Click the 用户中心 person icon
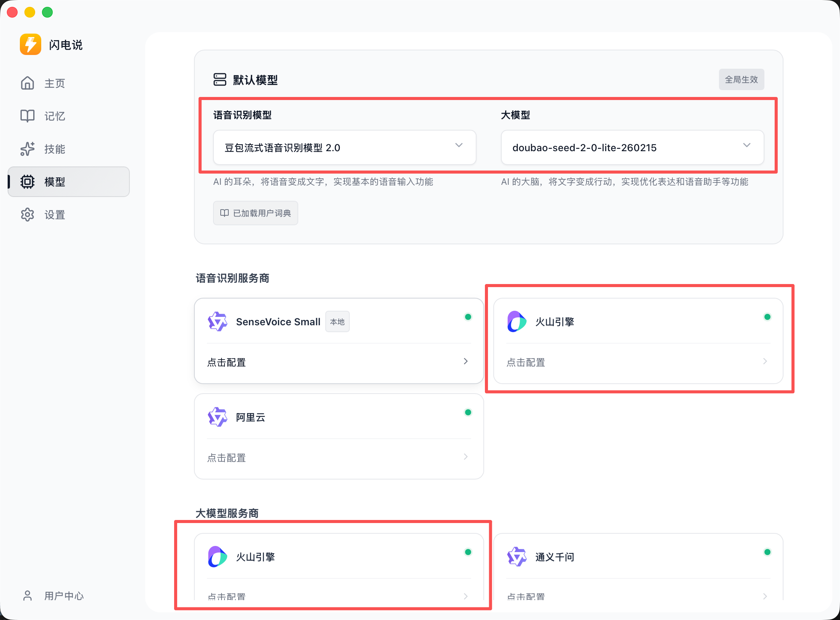The width and height of the screenshot is (840, 620). click(x=27, y=596)
